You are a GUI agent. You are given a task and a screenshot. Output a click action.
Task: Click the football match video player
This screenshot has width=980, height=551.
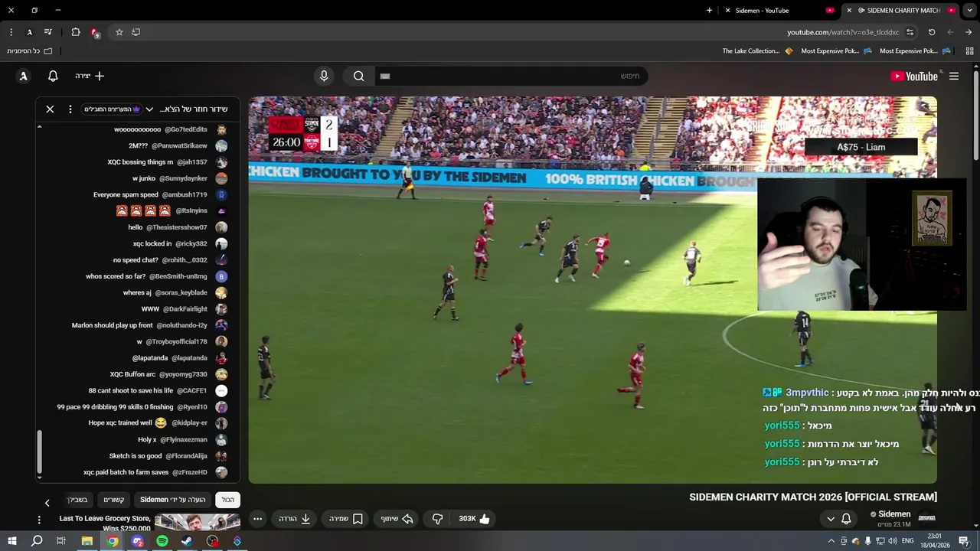592,289
